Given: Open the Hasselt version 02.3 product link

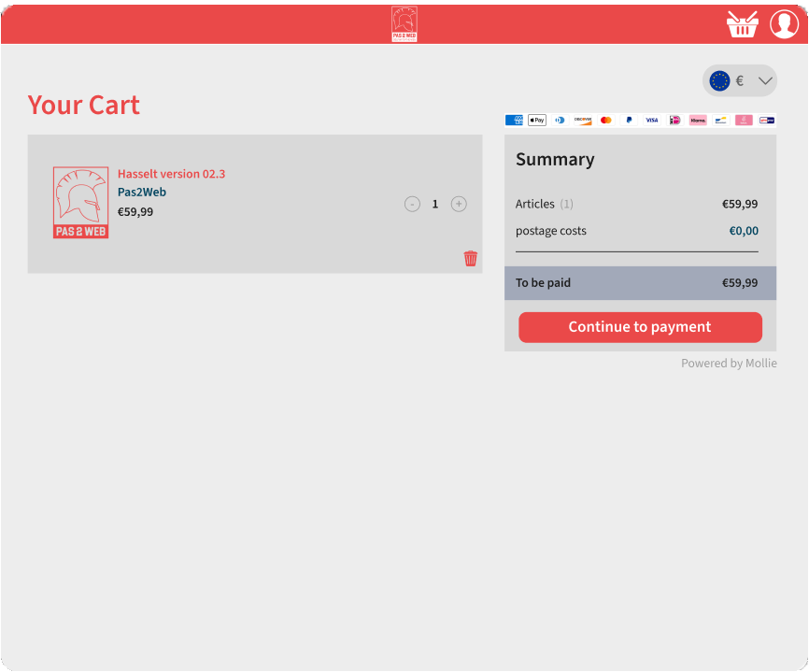Looking at the screenshot, I should click(x=171, y=174).
